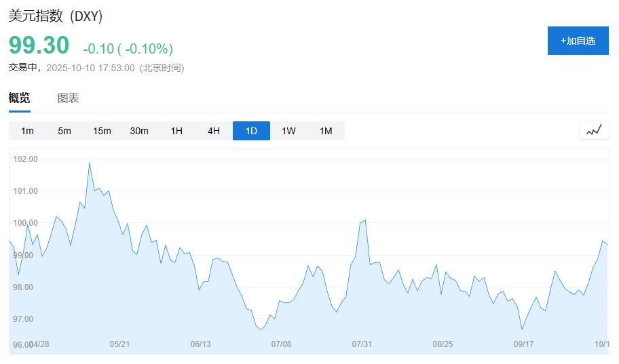The height and width of the screenshot is (364, 619).
Task: Click the 美元指数 (DXY) title
Action: click(x=56, y=16)
